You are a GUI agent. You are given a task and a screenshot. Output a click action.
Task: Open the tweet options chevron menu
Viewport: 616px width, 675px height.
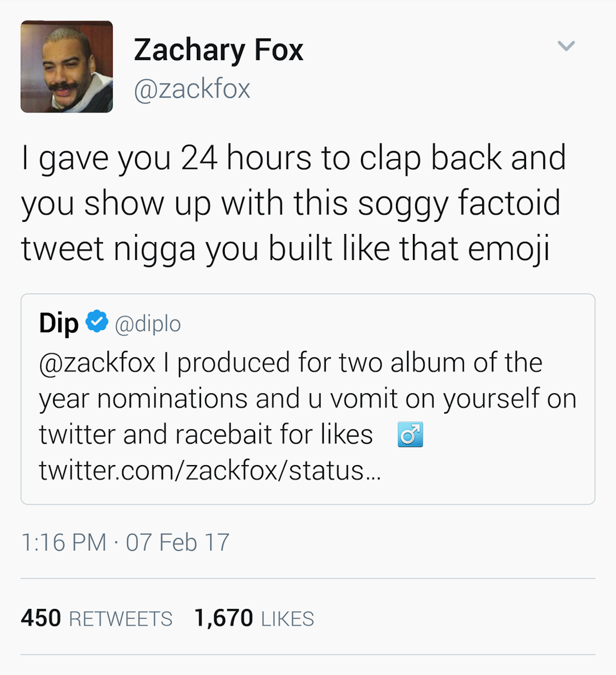(x=566, y=46)
